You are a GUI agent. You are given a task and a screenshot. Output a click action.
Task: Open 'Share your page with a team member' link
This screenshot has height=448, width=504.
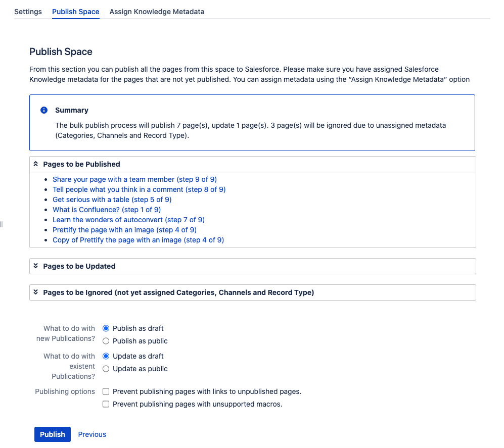pos(134,179)
